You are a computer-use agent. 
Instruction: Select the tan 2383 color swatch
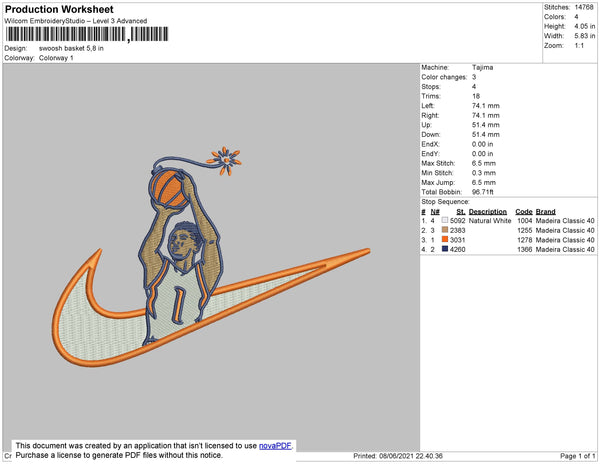tap(445, 230)
